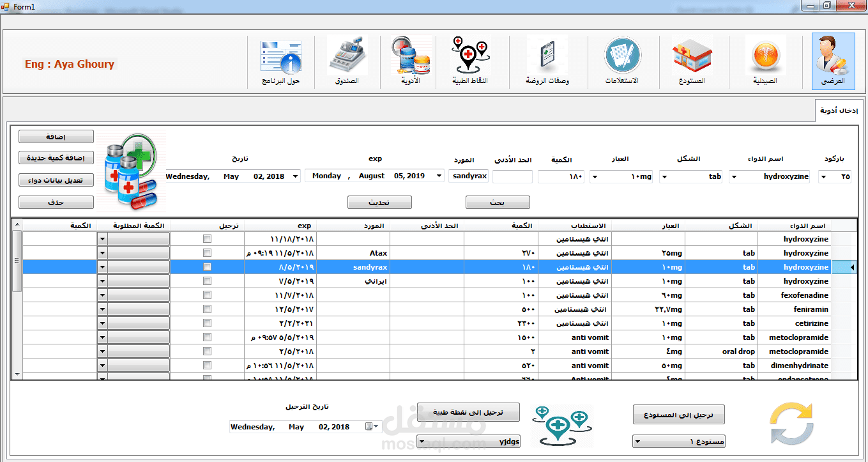
Task: Open the الصندوق cash register icon
Action: pyautogui.click(x=347, y=61)
